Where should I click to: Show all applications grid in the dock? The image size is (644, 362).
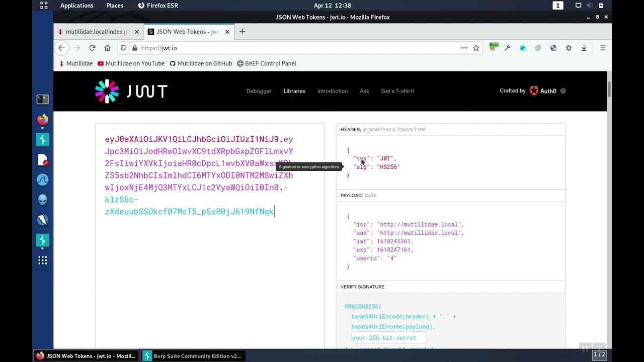[43, 260]
